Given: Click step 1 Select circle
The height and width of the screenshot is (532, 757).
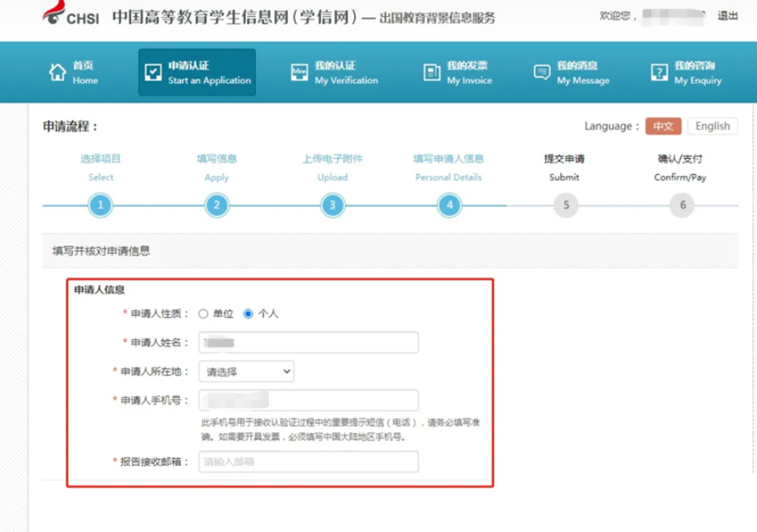Looking at the screenshot, I should click(100, 205).
